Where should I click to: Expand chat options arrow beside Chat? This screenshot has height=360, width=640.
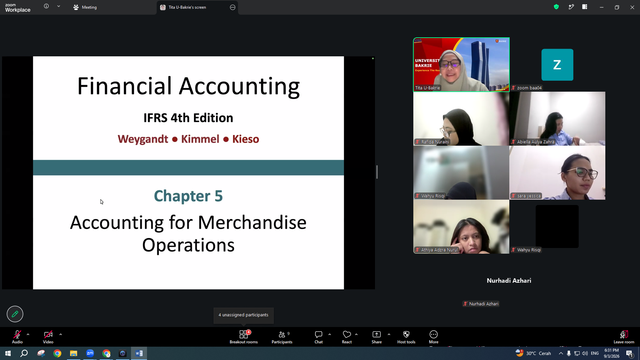329,334
